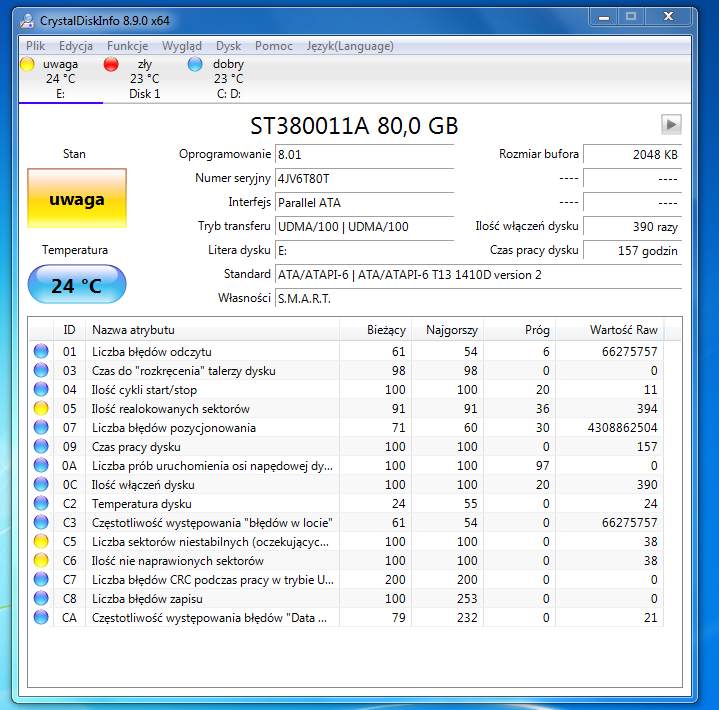Click raw value 394 in reallocated row
The image size is (719, 710).
coord(647,408)
